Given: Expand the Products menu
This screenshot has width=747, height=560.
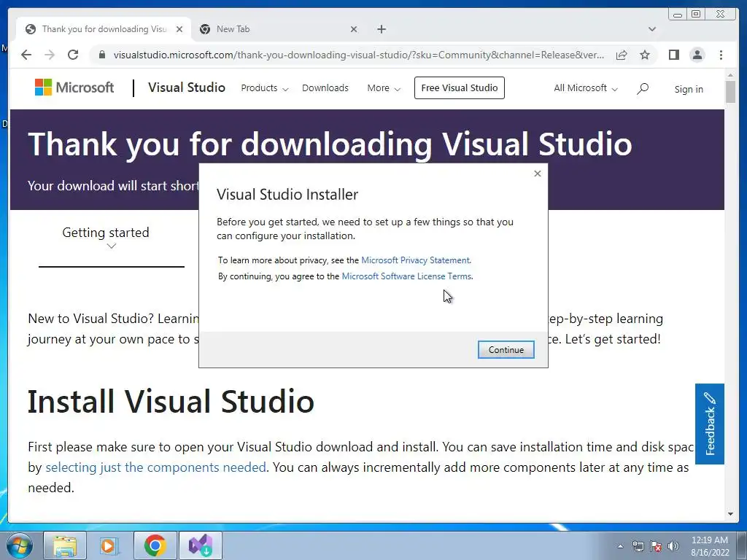Looking at the screenshot, I should coord(264,88).
